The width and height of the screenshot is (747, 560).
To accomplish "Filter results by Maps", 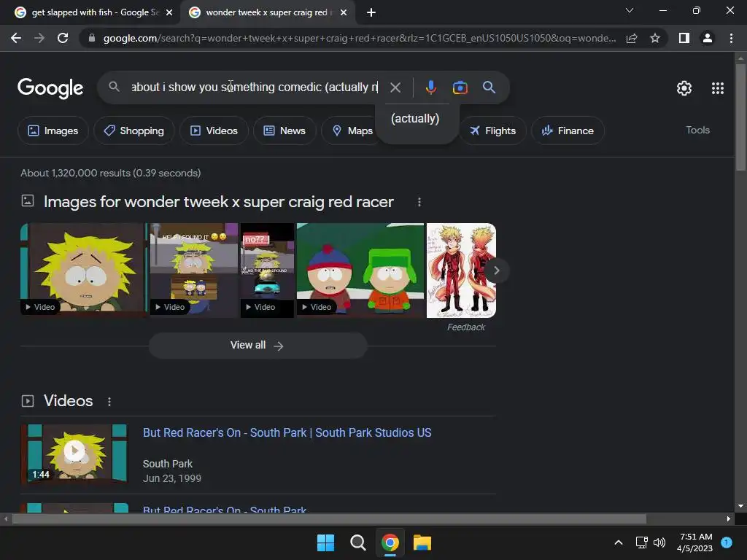I will [352, 131].
